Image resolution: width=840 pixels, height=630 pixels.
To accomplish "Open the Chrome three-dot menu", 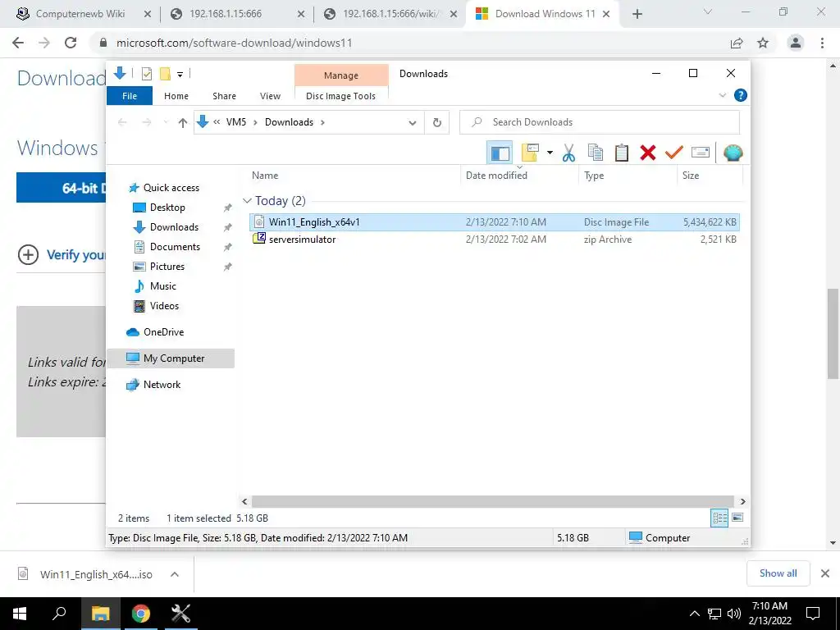I will (822, 43).
